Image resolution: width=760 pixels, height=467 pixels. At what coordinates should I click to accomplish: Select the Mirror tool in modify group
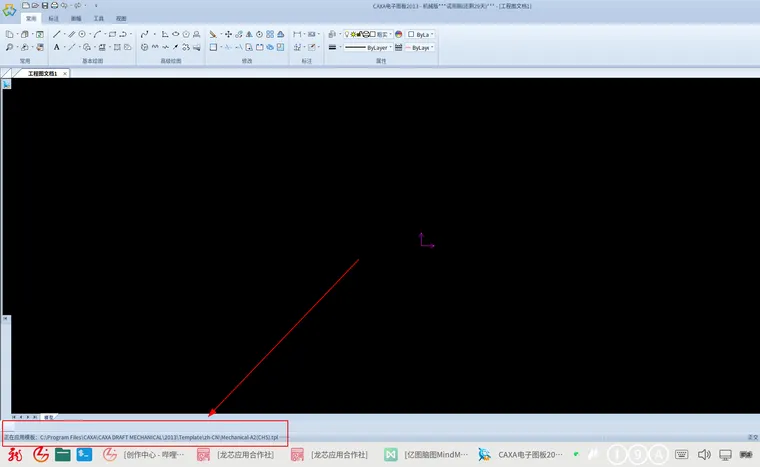(x=249, y=34)
